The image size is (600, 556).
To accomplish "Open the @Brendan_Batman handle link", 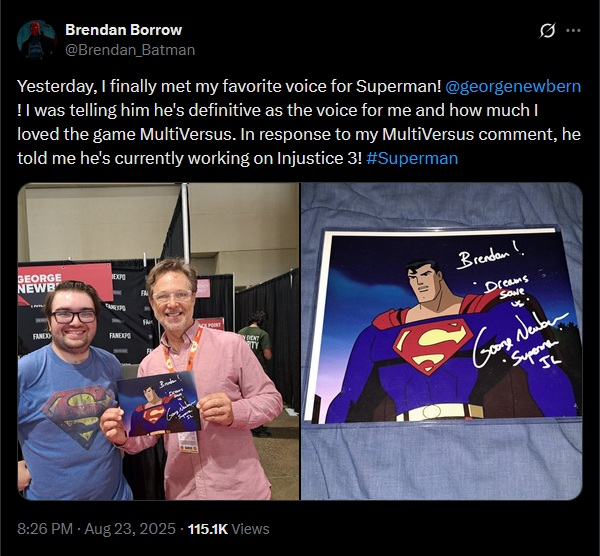I will point(130,50).
